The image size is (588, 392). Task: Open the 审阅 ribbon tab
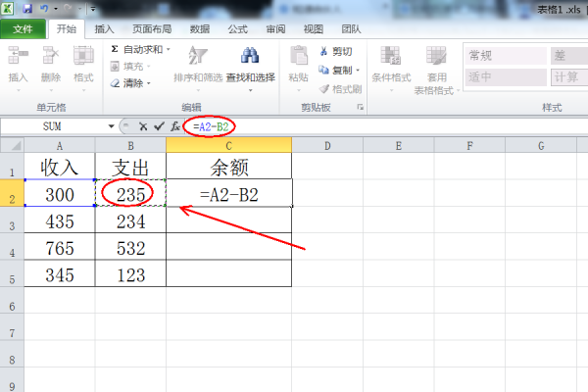275,28
